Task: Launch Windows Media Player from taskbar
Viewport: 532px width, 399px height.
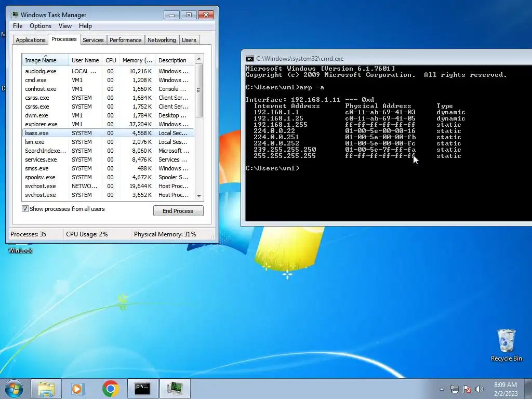Action: 77,389
